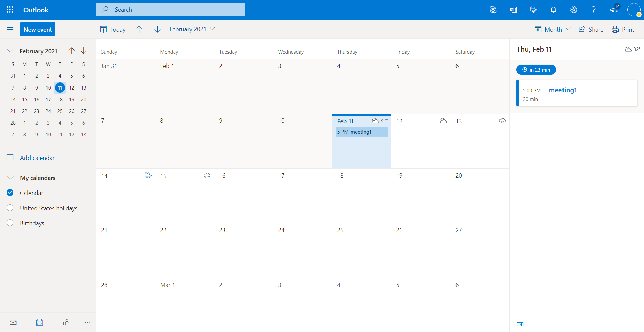
Task: Uncheck the Calendar checkbox
Action: click(10, 193)
